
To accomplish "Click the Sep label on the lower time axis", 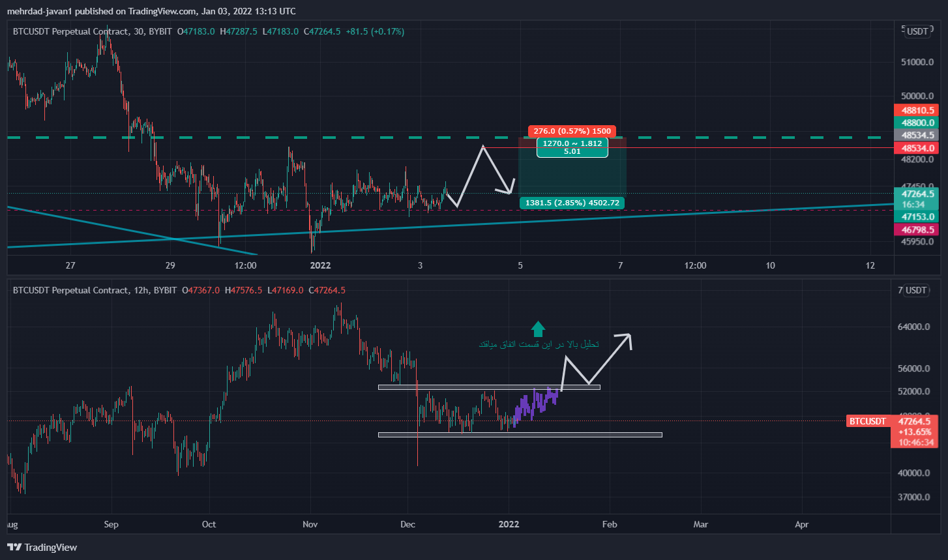I will (x=112, y=524).
